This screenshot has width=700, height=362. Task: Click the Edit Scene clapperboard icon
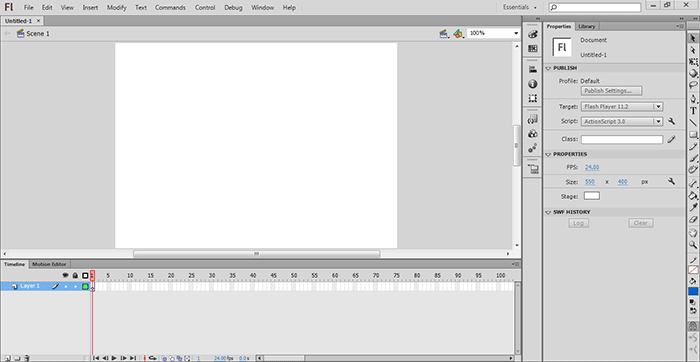point(444,33)
